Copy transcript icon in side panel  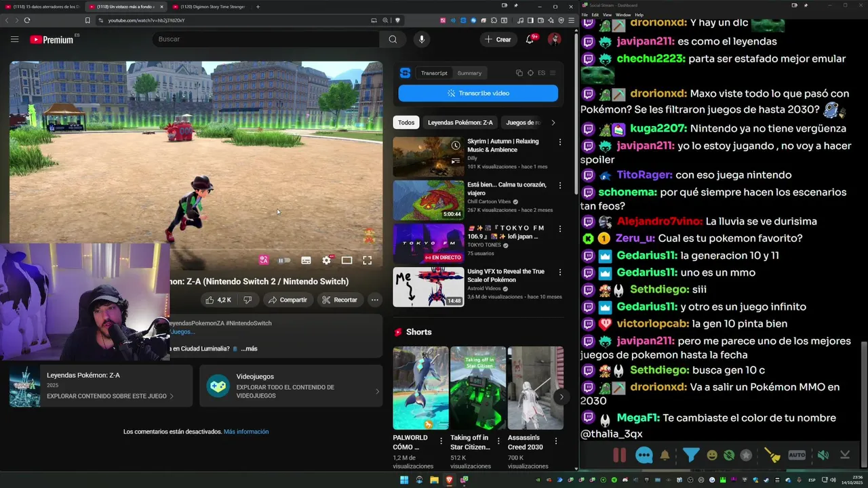[519, 73]
